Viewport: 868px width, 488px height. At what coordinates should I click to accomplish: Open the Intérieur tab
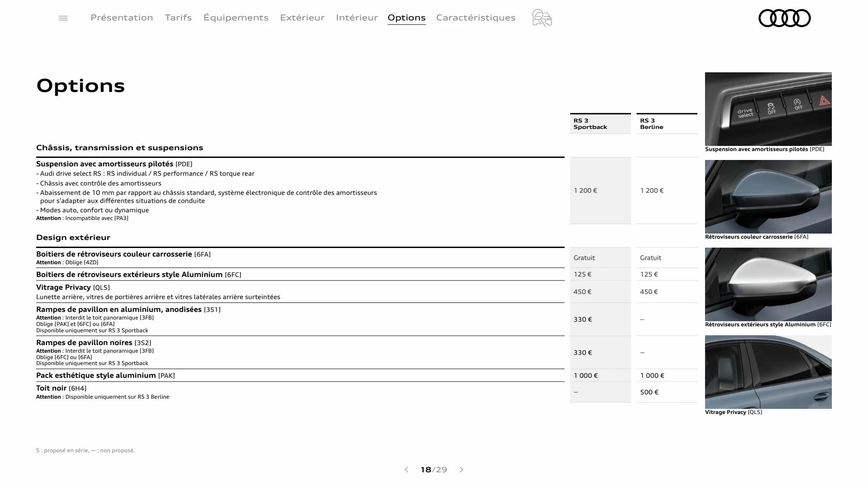357,17
